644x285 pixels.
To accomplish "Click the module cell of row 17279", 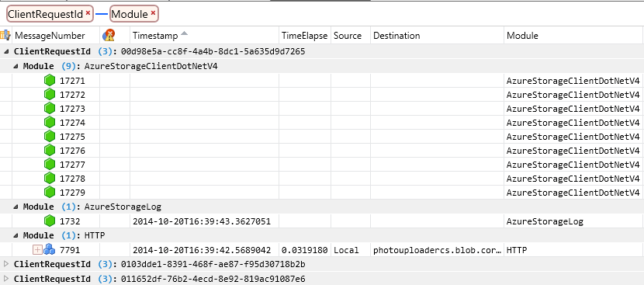I will click(x=573, y=193).
